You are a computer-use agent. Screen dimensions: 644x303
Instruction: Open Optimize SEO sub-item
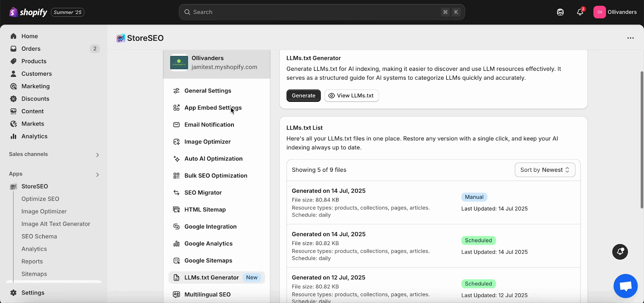[x=40, y=199]
